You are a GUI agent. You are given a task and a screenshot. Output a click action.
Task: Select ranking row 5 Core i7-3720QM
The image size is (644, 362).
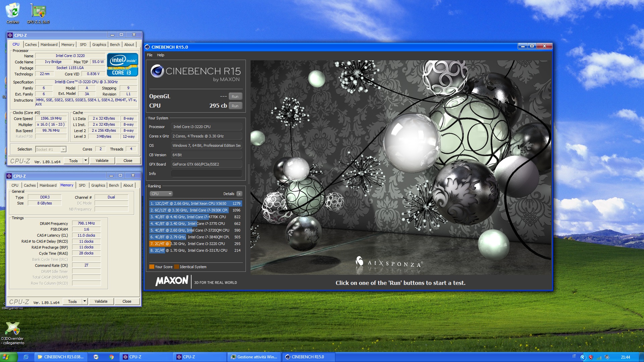coord(196,230)
